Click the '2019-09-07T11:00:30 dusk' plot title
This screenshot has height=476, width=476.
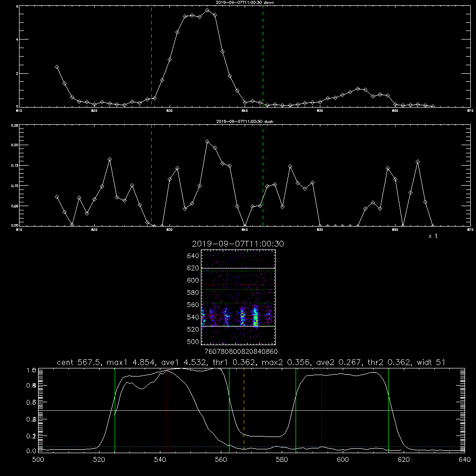(x=245, y=121)
